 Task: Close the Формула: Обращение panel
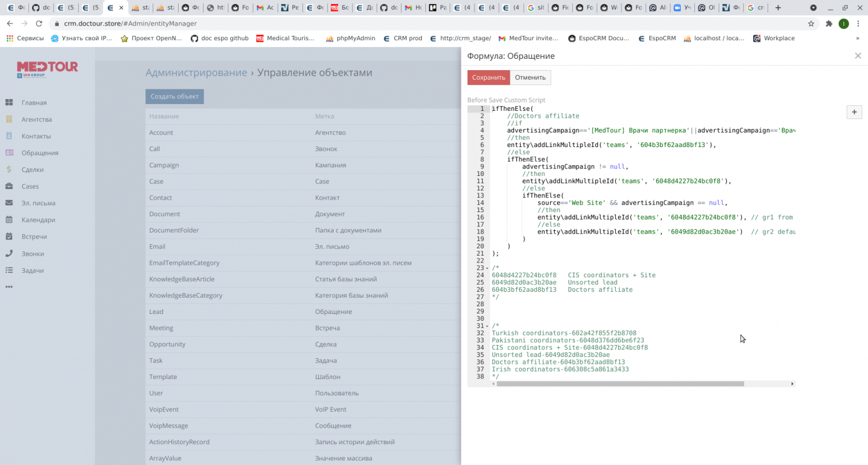(858, 55)
